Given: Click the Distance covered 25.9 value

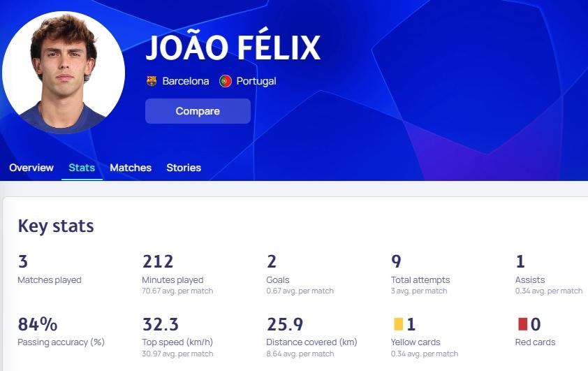Looking at the screenshot, I should [x=285, y=324].
